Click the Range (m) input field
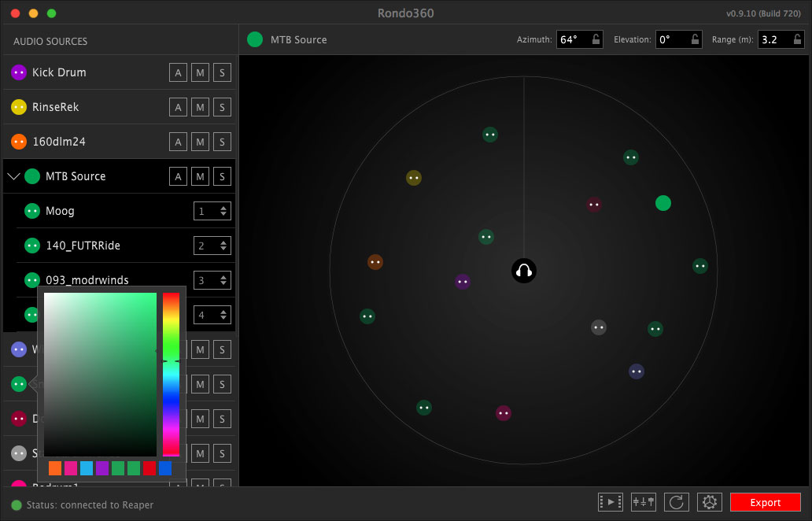 point(773,39)
